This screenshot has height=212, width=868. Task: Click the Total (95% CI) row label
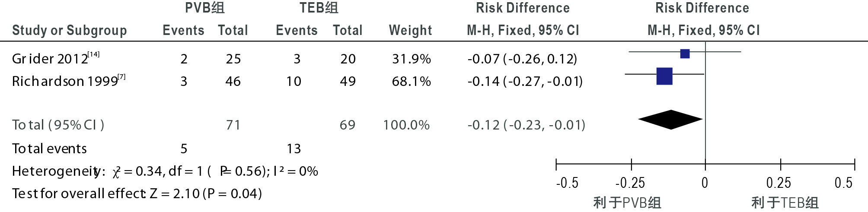(58, 125)
